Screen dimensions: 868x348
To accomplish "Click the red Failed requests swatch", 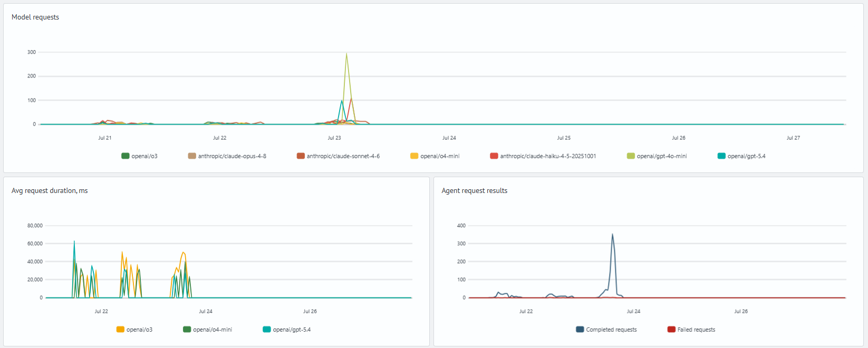I will tap(671, 330).
